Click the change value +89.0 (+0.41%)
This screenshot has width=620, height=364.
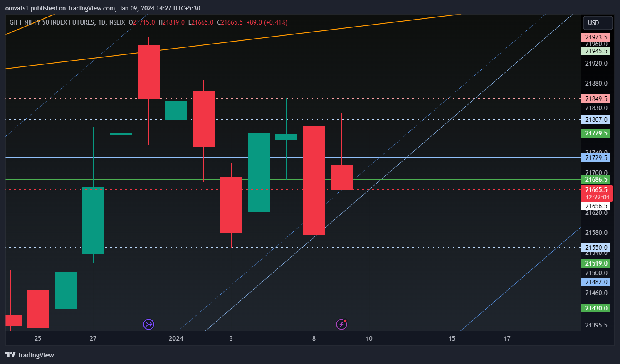pyautogui.click(x=267, y=22)
